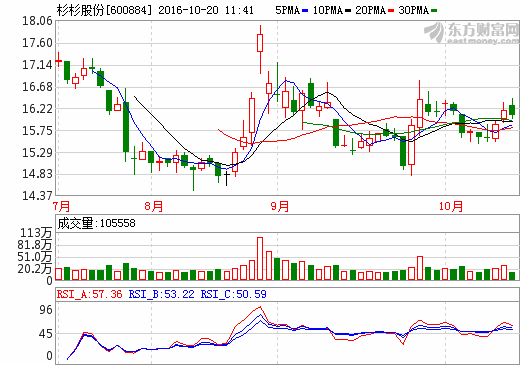Click the RSI peak in late August
Image resolution: width=520 pixels, height=365 pixels.
pyautogui.click(x=260, y=307)
